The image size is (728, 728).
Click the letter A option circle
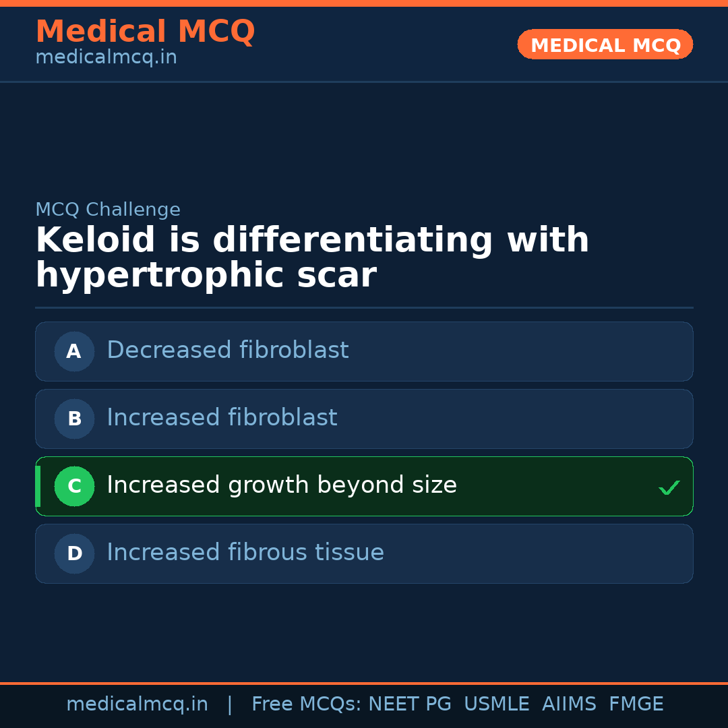tap(74, 351)
